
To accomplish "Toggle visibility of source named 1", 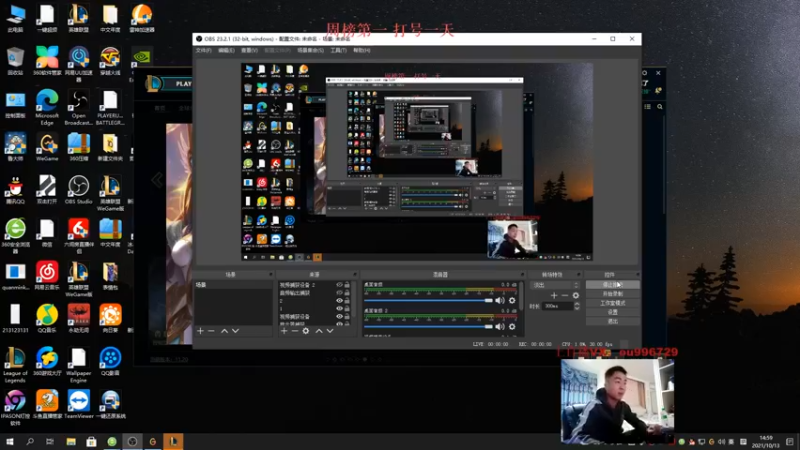I will [x=339, y=309].
